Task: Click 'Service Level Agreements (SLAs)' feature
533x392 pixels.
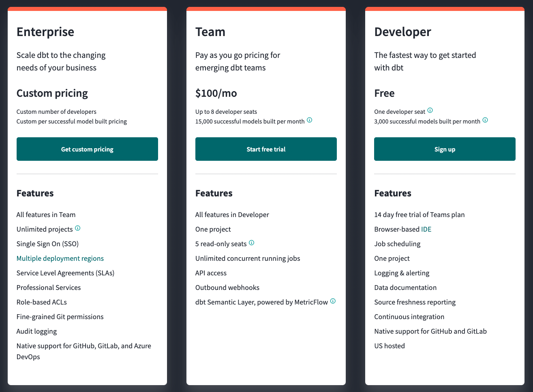Action: tap(65, 273)
